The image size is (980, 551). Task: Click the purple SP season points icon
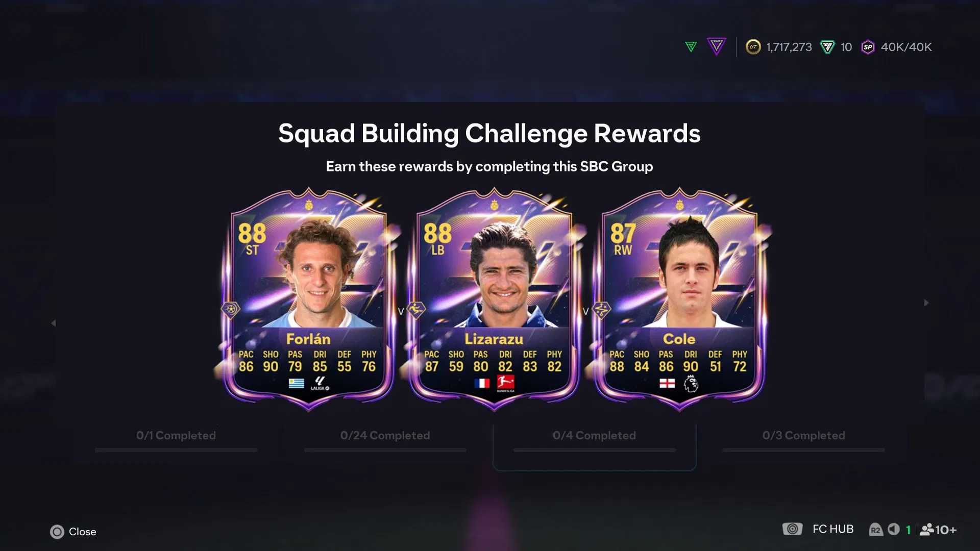pyautogui.click(x=868, y=47)
